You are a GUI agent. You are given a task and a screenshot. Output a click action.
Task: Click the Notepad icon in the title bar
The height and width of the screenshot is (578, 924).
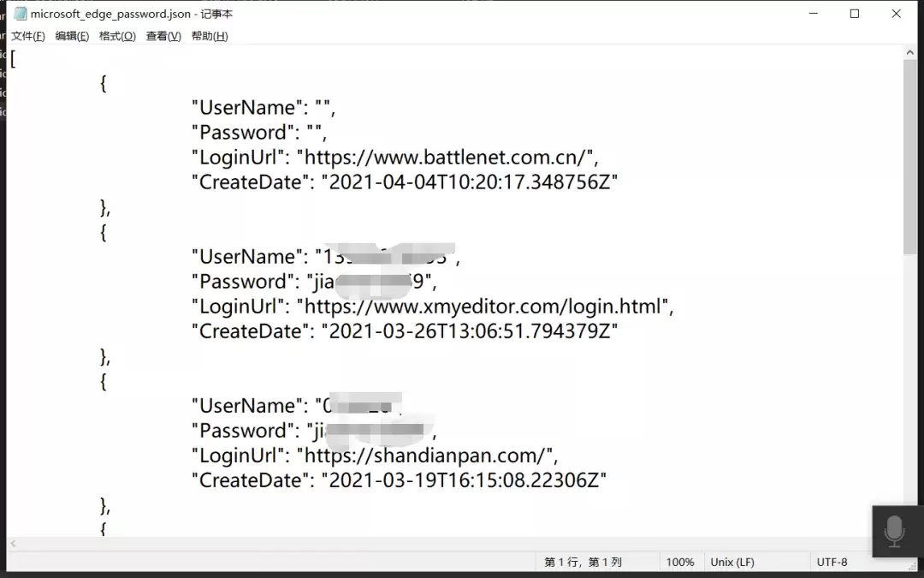(21, 14)
